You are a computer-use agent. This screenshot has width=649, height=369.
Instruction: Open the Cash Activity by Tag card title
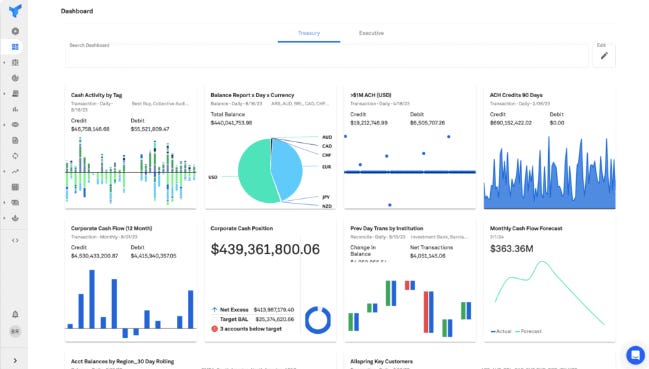coord(96,95)
